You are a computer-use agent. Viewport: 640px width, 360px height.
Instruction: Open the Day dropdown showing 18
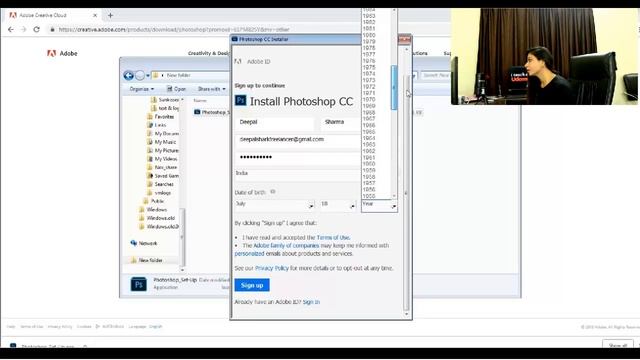tap(338, 204)
